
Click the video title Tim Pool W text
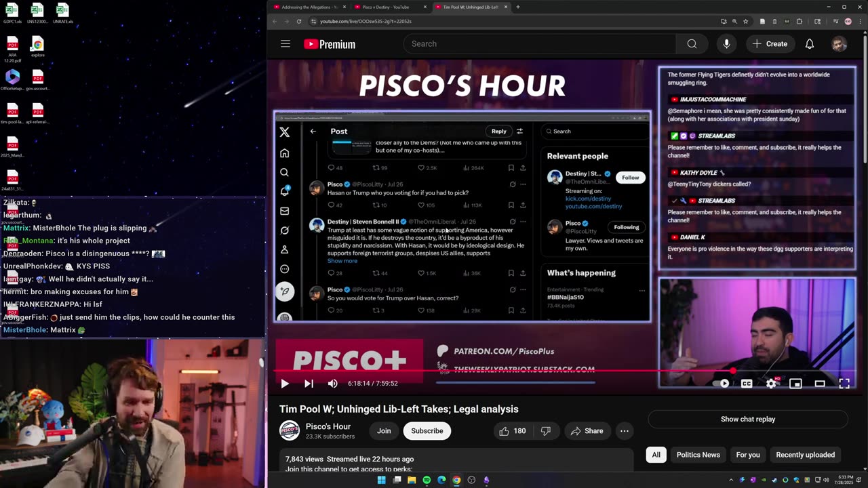coord(399,409)
